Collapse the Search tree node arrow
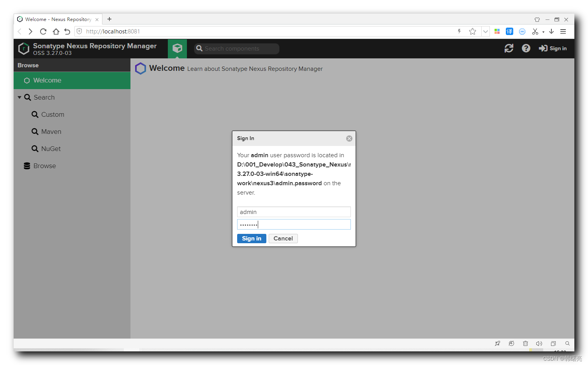Screen dimensions: 588x365 tap(19, 97)
